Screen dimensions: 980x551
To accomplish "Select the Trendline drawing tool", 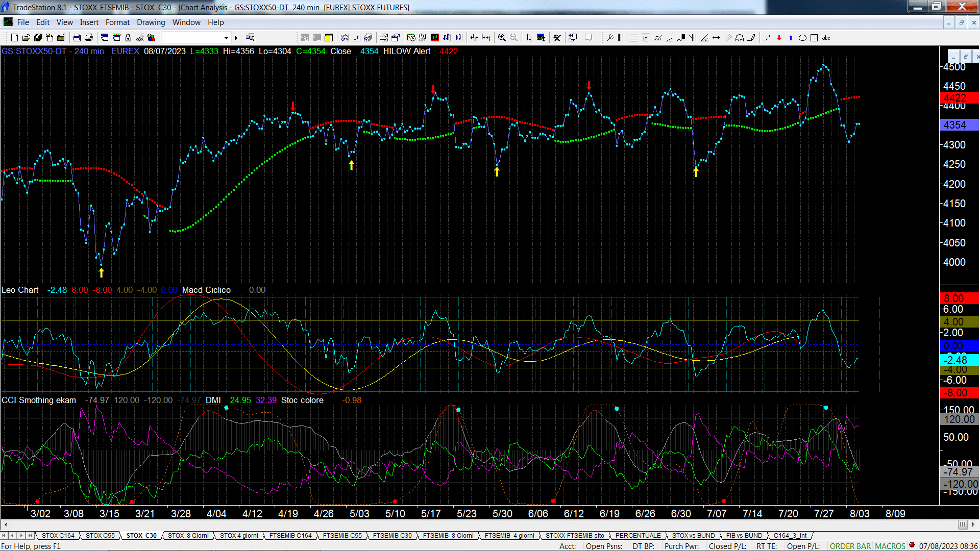I will (x=610, y=38).
